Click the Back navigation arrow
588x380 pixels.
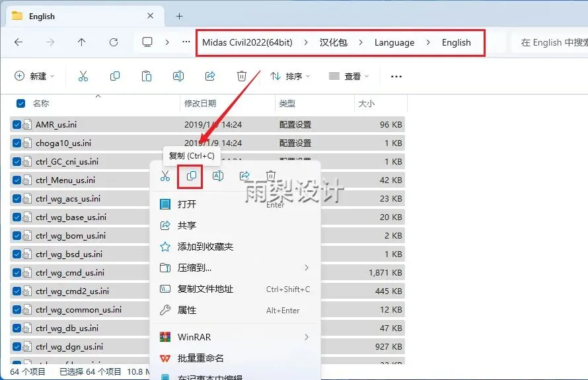tap(18, 42)
